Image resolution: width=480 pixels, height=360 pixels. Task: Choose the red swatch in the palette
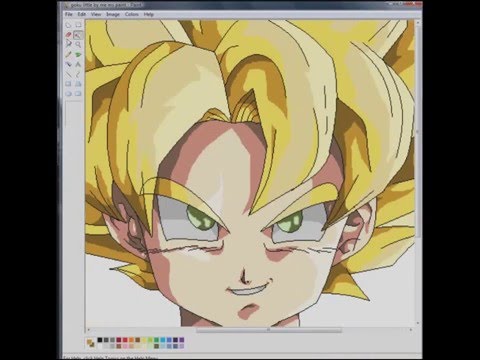coord(125,340)
